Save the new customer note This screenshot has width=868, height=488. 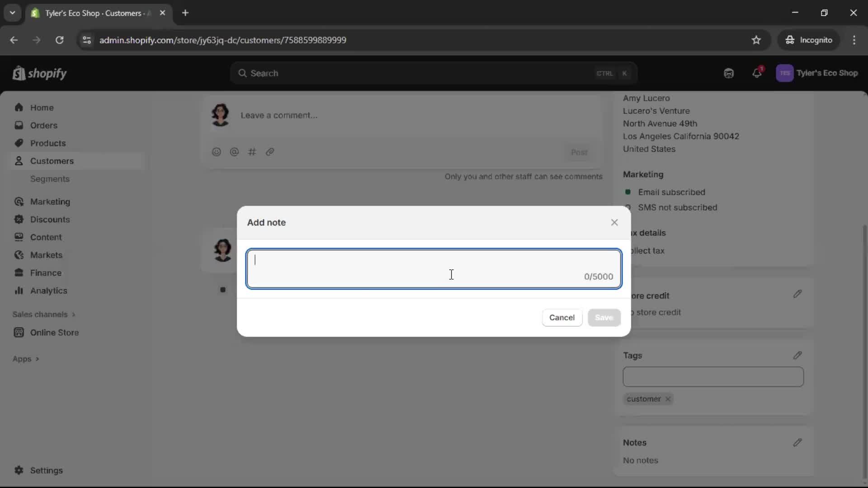pos(604,318)
